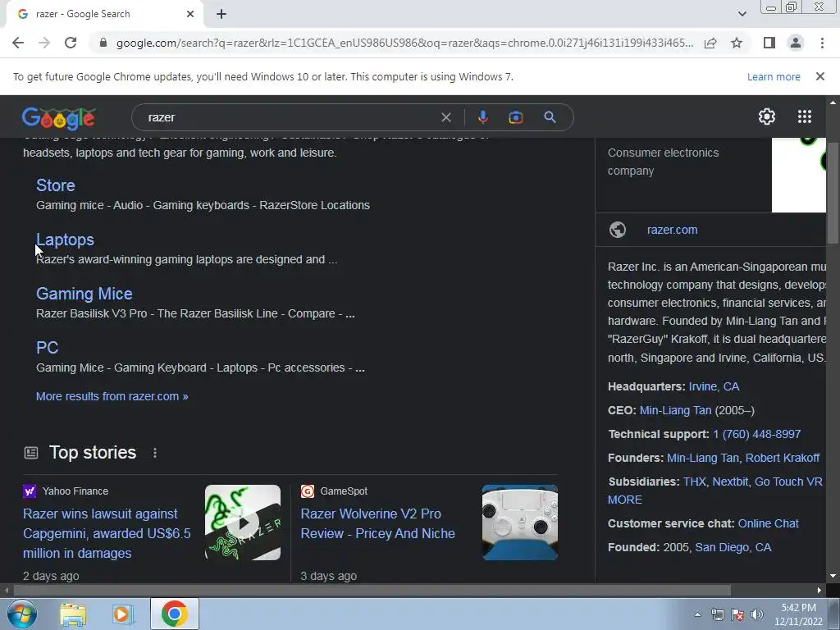Close the razer - Google Search tab

click(190, 14)
